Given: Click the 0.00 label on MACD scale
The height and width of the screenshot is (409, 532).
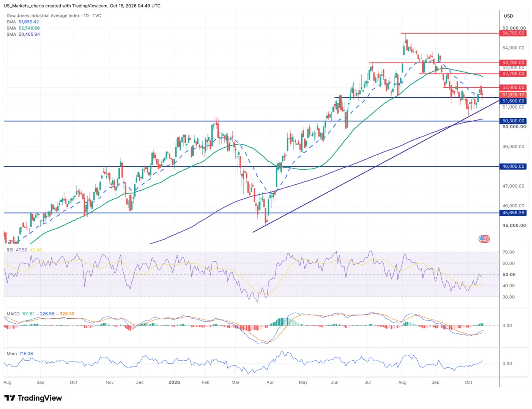Looking at the screenshot, I should 507,326.
